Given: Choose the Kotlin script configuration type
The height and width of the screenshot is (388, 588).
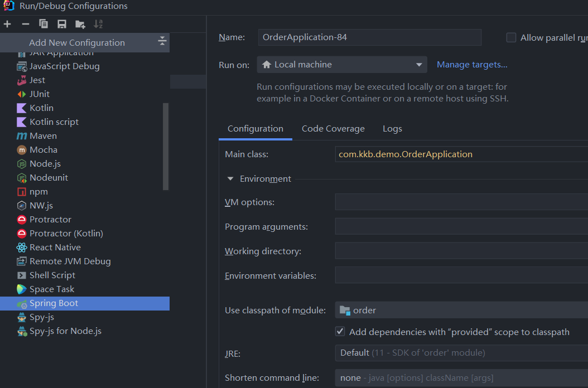Looking at the screenshot, I should pyautogui.click(x=85, y=122).
